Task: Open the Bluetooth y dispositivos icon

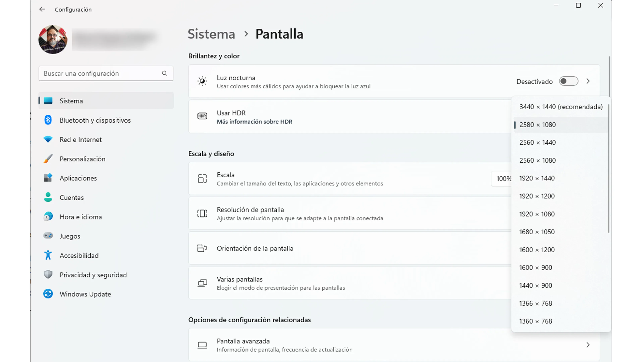Action: [x=48, y=120]
